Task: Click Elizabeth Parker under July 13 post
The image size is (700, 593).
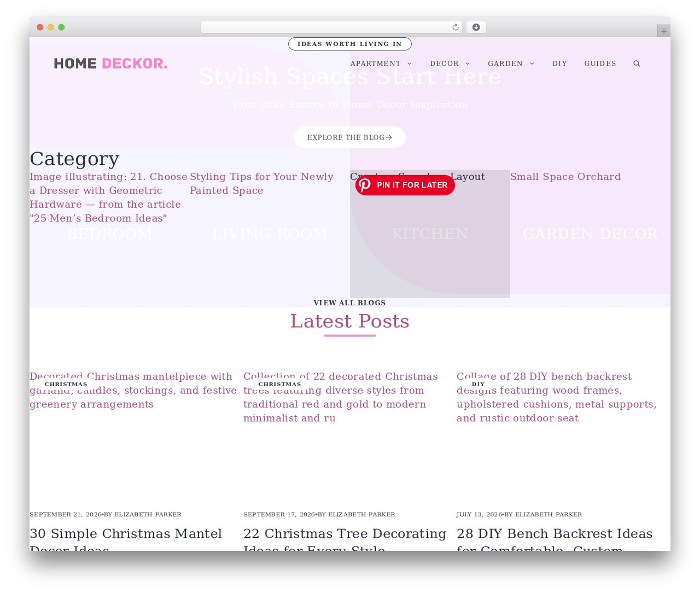Action: pyautogui.click(x=549, y=514)
